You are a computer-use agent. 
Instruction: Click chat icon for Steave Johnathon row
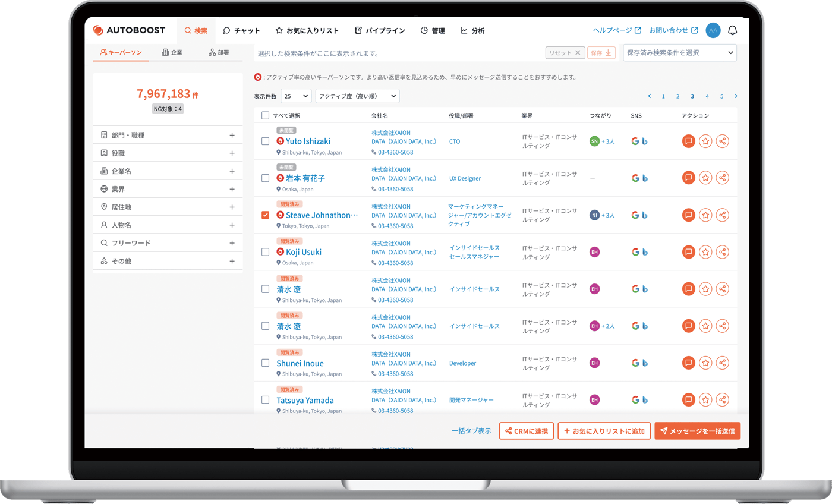tap(689, 215)
